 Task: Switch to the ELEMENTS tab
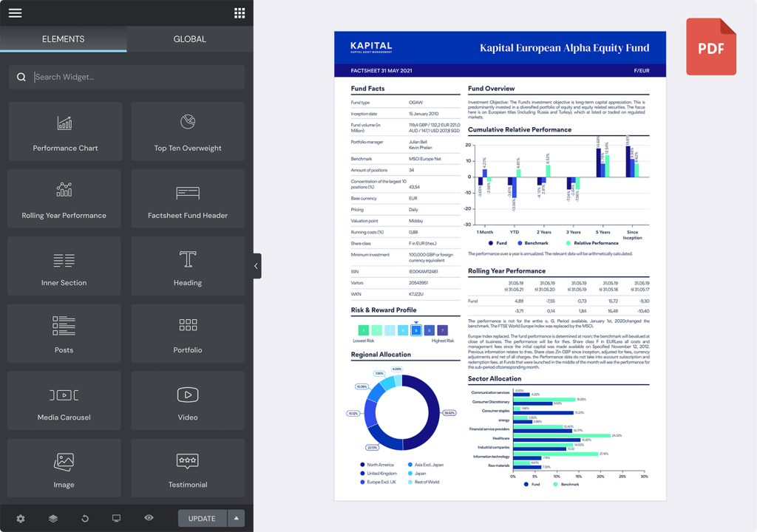pos(64,39)
